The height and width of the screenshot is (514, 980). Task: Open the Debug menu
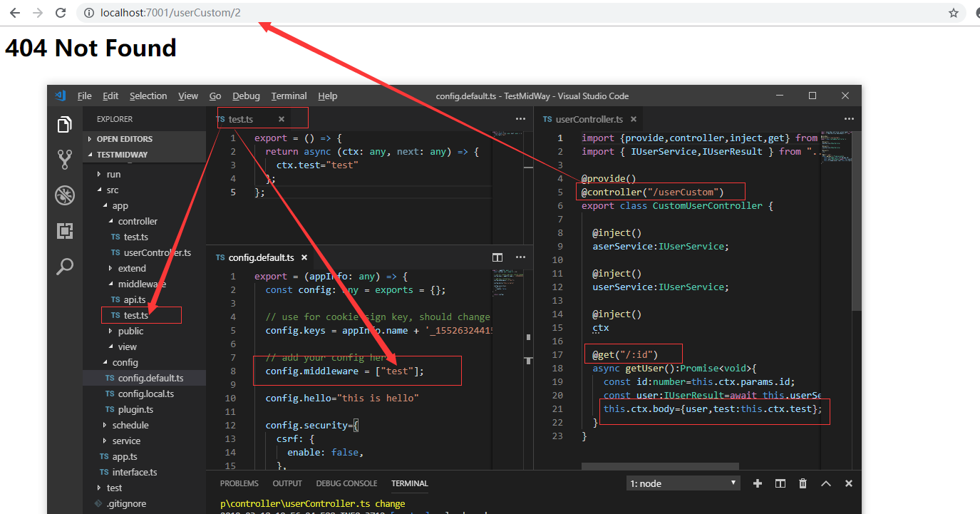click(x=246, y=96)
